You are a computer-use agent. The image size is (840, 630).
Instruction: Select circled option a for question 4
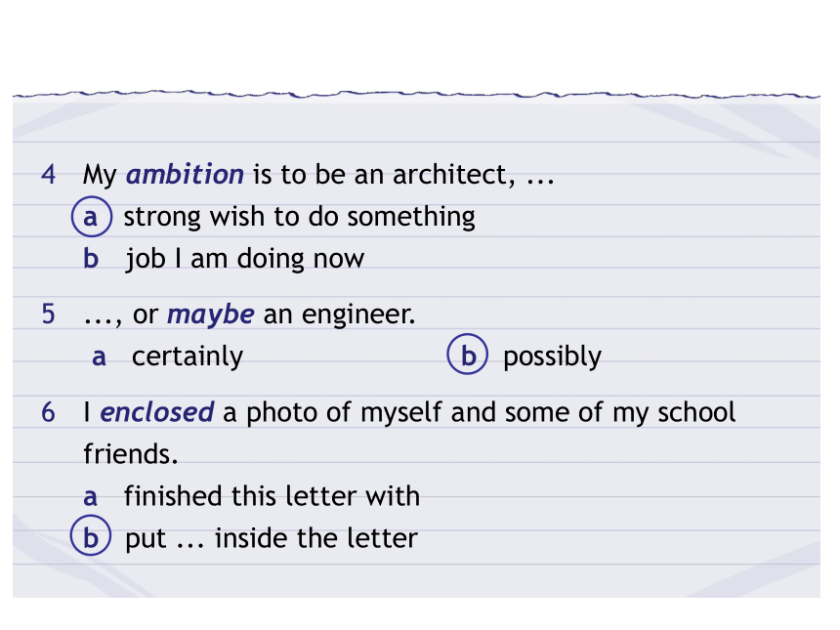point(92,217)
